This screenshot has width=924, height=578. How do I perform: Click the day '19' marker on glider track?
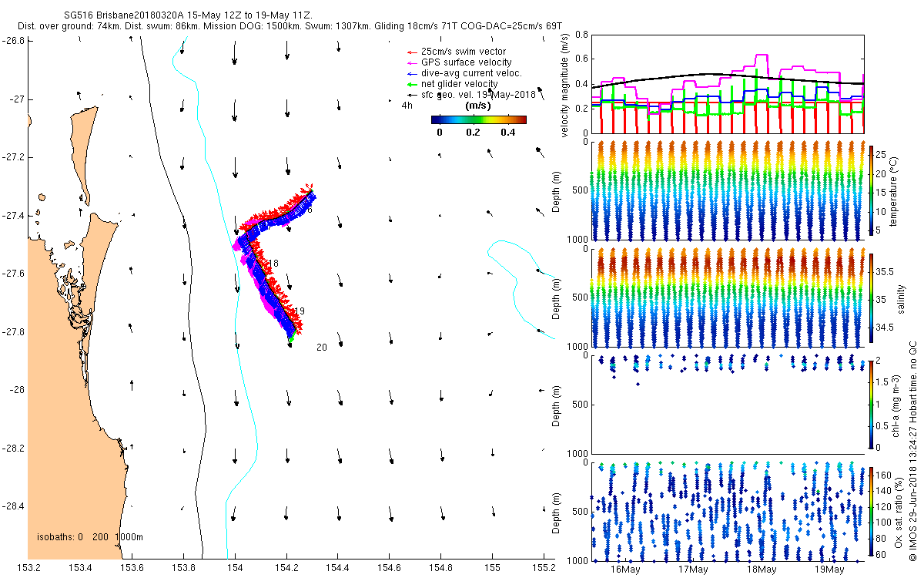300,311
